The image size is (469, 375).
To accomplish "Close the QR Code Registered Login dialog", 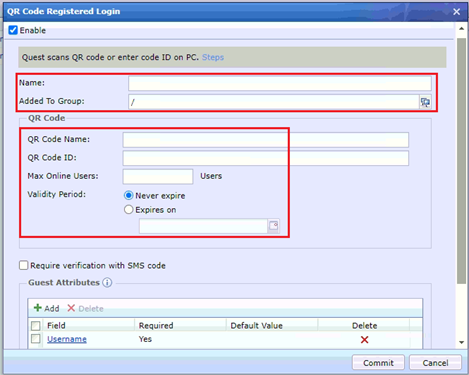I will click(456, 12).
